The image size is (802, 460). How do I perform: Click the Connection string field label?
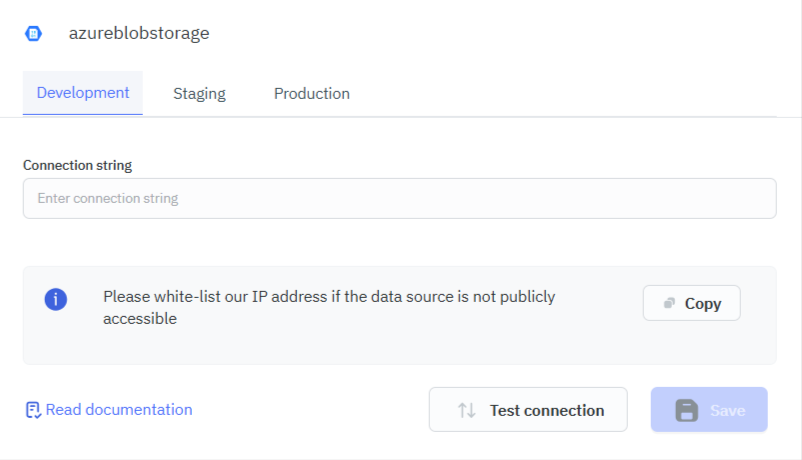point(77,165)
